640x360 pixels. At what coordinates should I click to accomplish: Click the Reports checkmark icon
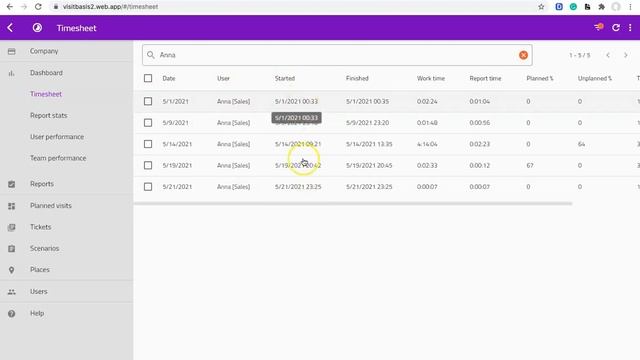click(11, 184)
